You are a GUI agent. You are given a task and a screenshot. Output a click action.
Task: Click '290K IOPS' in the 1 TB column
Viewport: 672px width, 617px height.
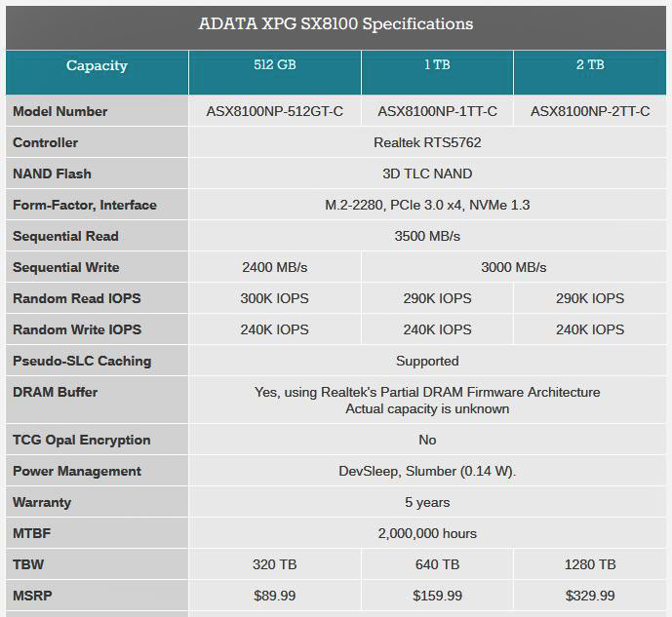437,298
